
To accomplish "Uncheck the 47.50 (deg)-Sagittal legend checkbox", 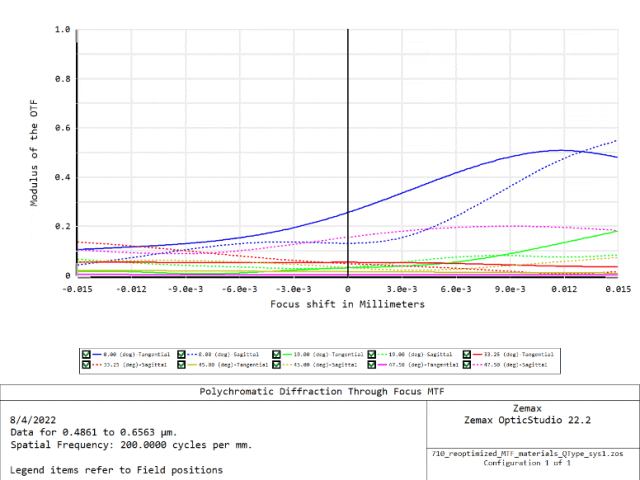I will [467, 364].
